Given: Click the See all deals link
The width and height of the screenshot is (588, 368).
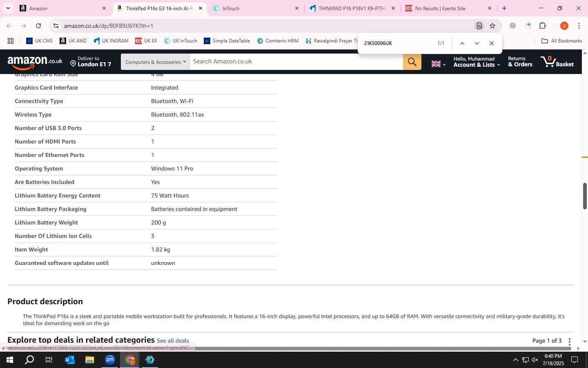Looking at the screenshot, I should (173, 341).
